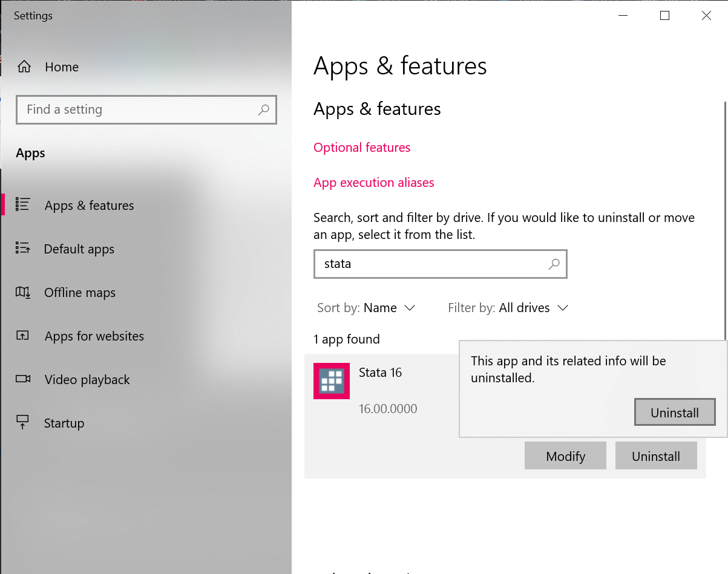Expand the Sort by Name dropdown

click(x=366, y=308)
